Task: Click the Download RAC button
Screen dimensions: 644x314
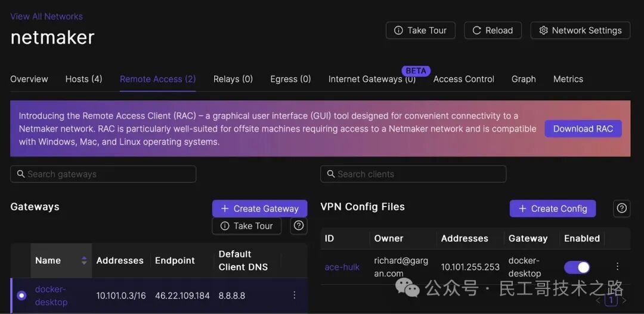Action: [x=583, y=129]
